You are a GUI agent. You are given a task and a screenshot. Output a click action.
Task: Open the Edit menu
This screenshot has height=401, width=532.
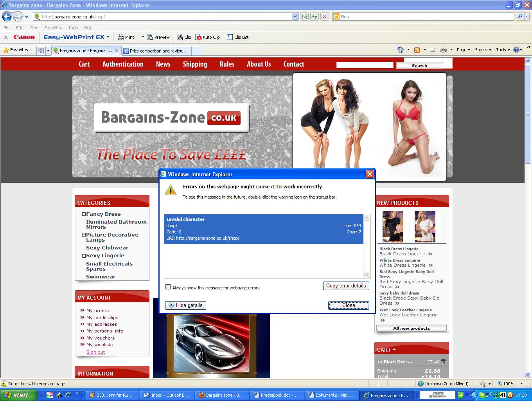click(x=20, y=28)
